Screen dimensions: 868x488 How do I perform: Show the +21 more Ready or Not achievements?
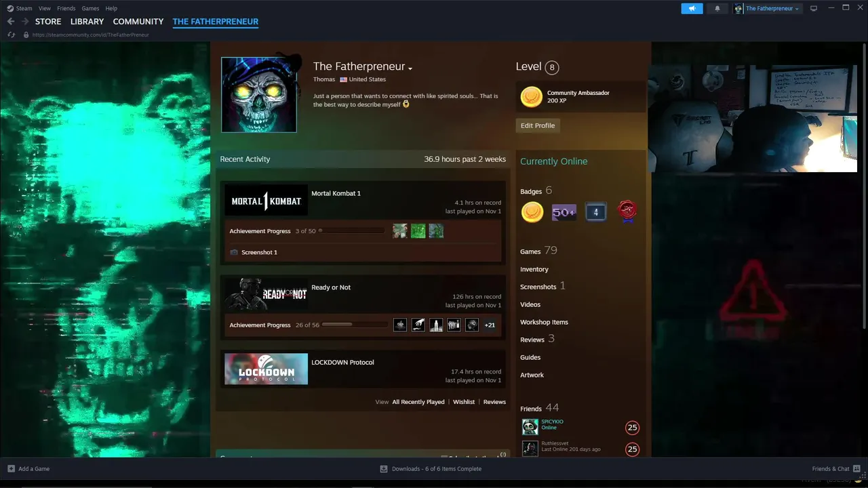[490, 325]
